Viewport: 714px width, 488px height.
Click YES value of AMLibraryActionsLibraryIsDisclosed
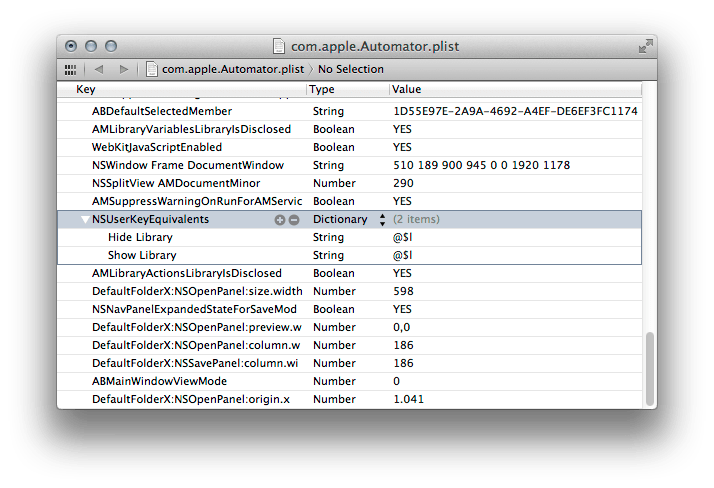403,273
